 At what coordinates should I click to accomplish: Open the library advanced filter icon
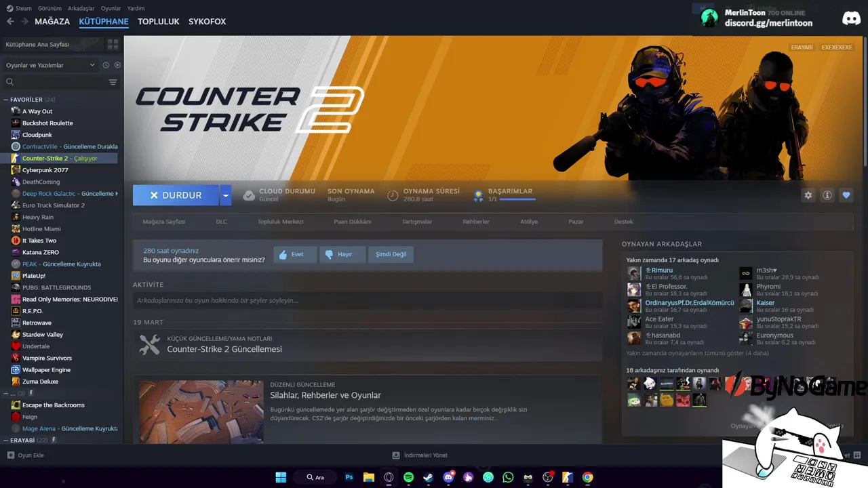[113, 82]
